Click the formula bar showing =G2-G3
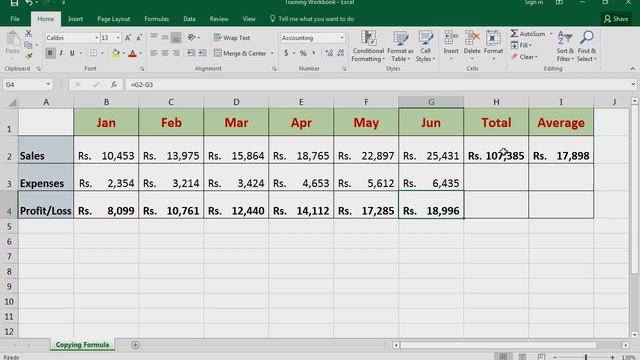Viewport: 640px width, 360px height. pyautogui.click(x=378, y=84)
